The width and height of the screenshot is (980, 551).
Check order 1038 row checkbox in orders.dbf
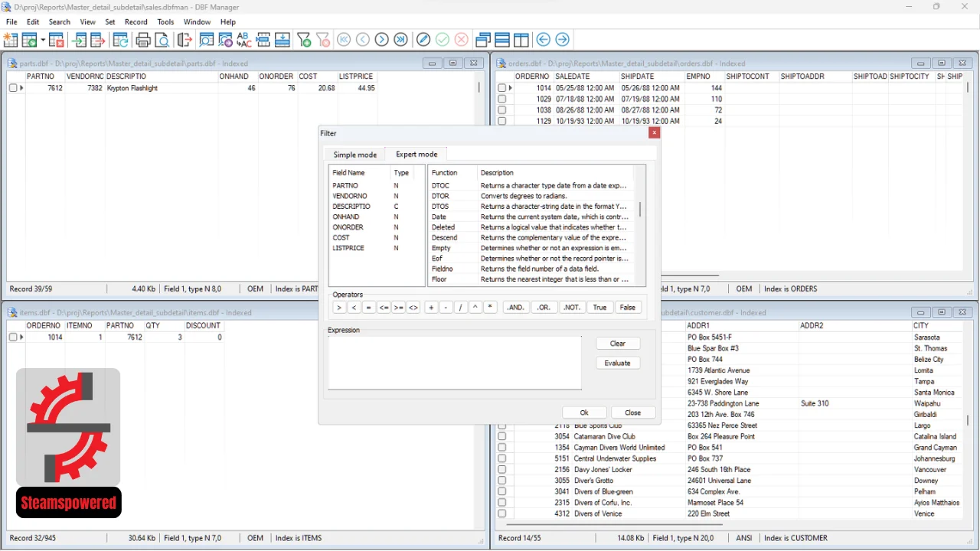[x=502, y=110]
